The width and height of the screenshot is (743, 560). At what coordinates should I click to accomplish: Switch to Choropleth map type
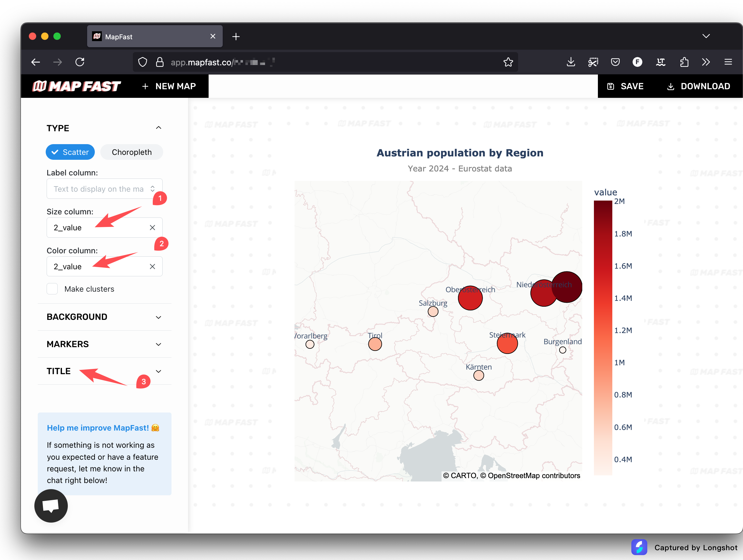pyautogui.click(x=132, y=152)
